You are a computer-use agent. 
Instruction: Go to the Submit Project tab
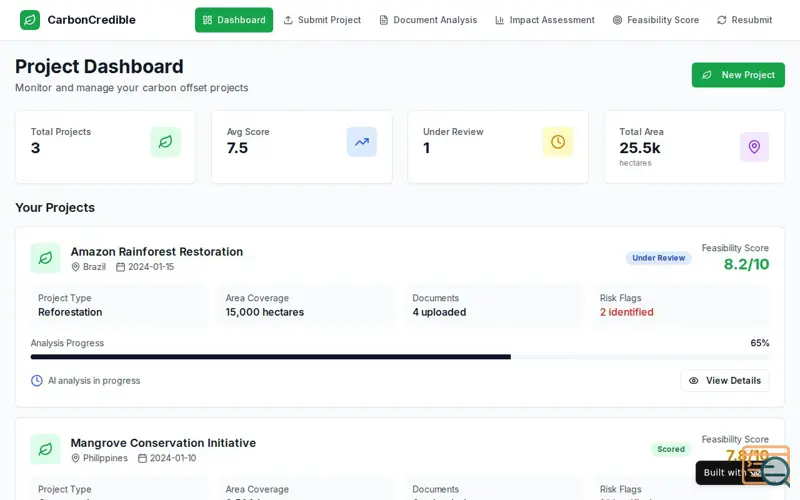[x=322, y=20]
